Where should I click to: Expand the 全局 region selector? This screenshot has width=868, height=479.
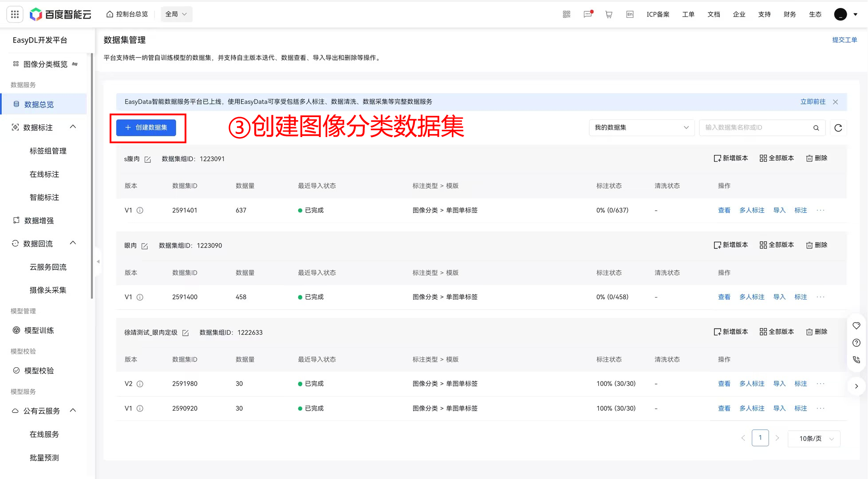[x=176, y=14]
